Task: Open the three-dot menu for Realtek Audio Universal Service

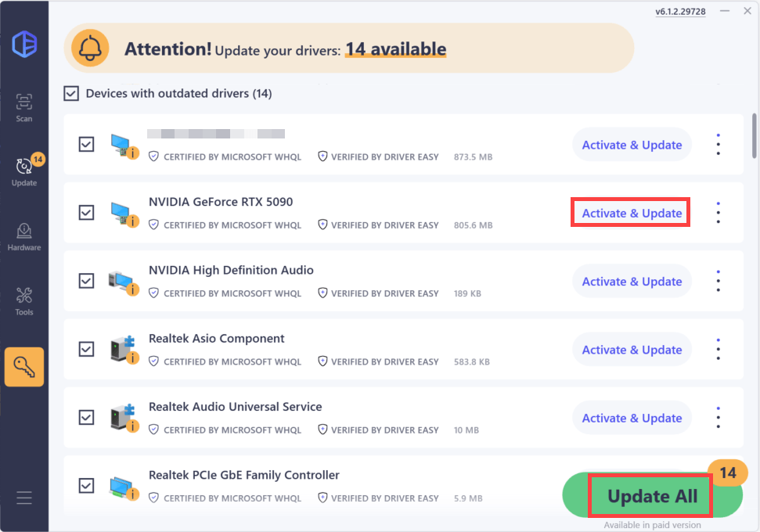Action: [718, 417]
